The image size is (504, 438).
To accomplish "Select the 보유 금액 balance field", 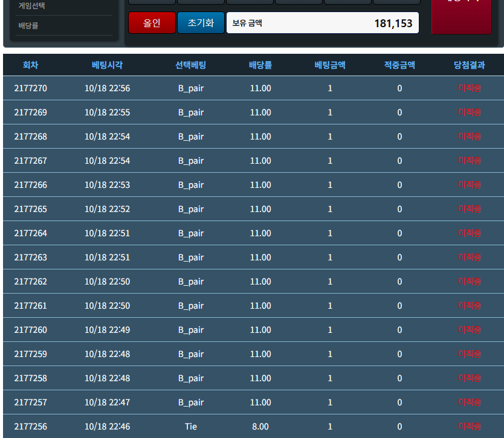I will [x=322, y=23].
